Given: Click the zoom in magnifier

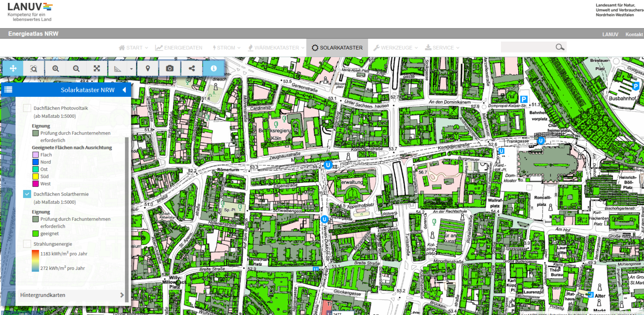Looking at the screenshot, I should [x=55, y=68].
